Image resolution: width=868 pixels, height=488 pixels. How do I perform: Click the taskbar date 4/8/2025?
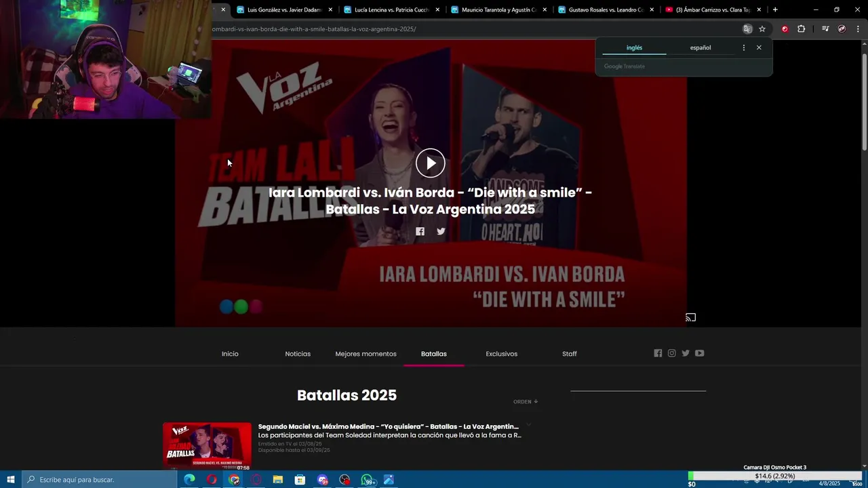(829, 483)
